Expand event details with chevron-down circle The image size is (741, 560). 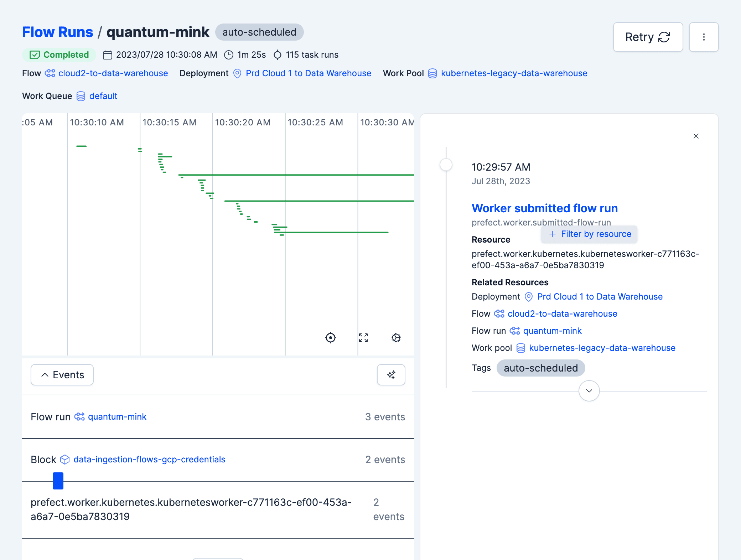click(589, 391)
